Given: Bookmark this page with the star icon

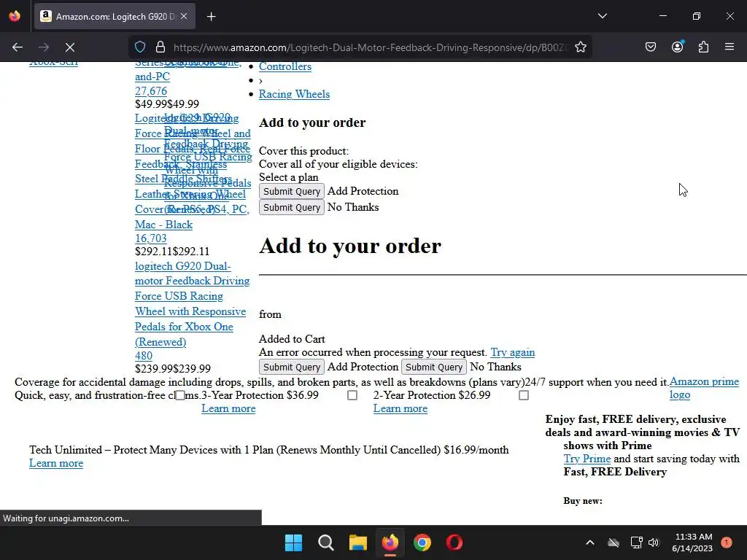Looking at the screenshot, I should pos(580,47).
